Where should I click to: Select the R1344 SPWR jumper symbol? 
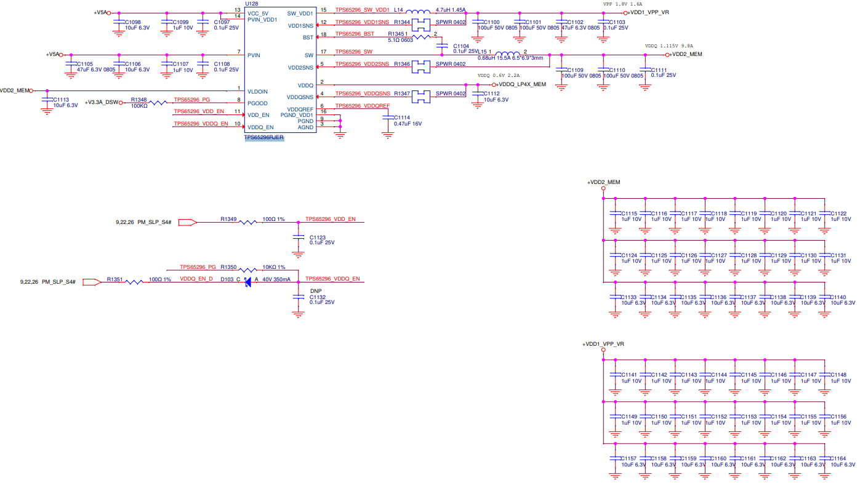coord(422,25)
